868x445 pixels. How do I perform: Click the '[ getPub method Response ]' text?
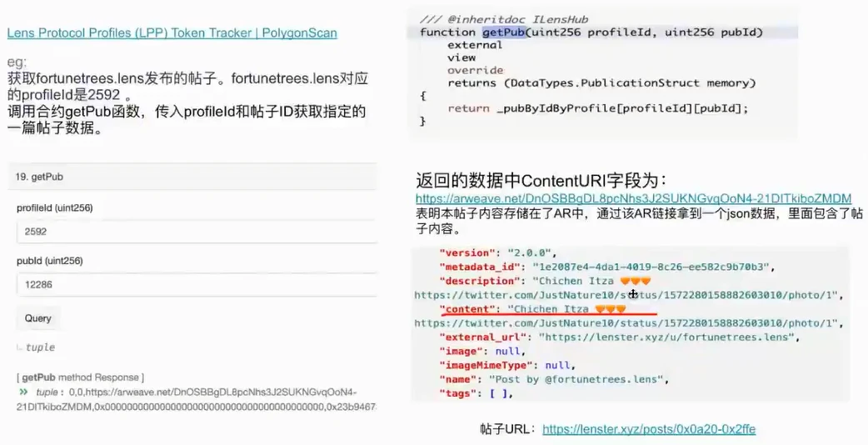(80, 377)
